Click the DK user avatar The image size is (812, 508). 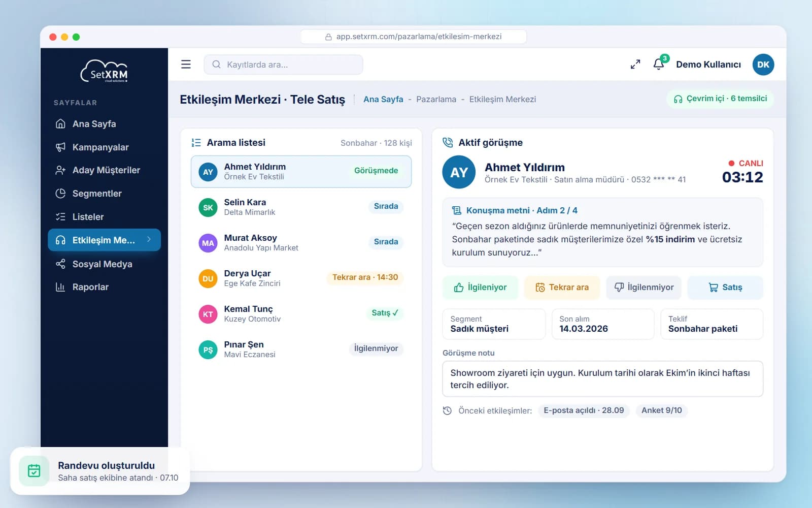pyautogui.click(x=763, y=65)
